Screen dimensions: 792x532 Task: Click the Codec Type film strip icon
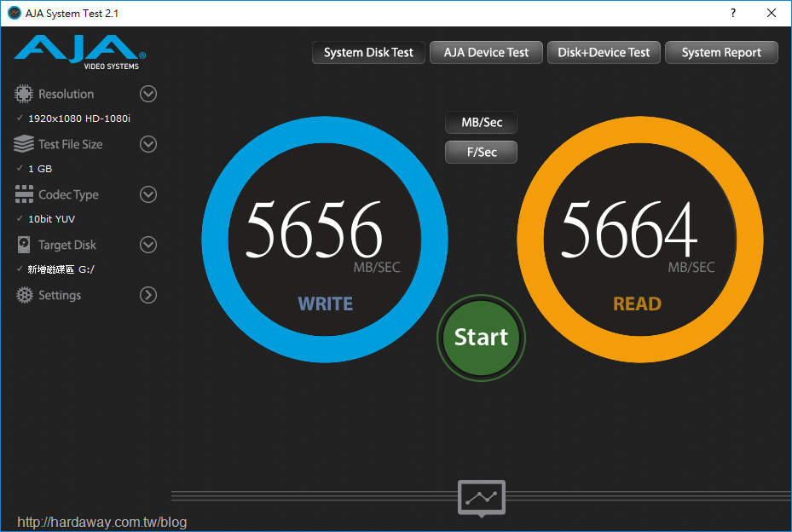coord(24,194)
